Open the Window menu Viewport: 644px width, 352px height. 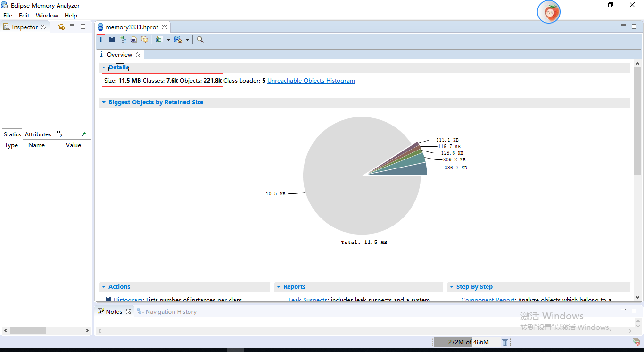pyautogui.click(x=47, y=15)
